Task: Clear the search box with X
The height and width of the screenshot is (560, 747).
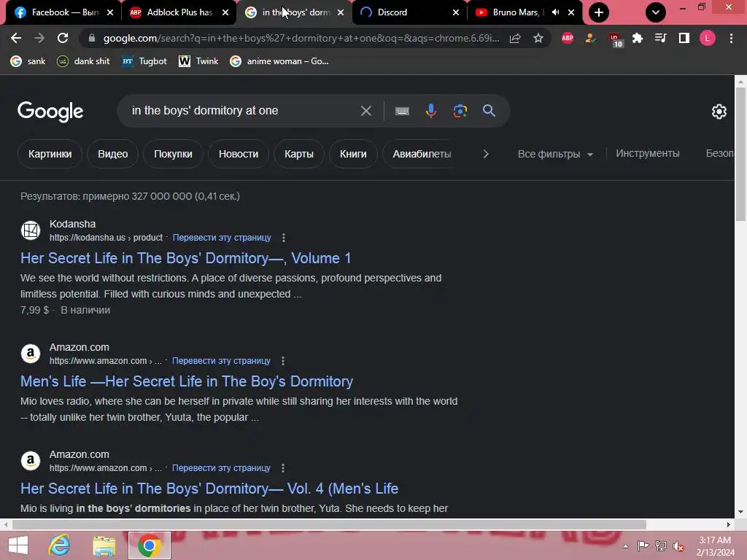Action: pos(366,111)
